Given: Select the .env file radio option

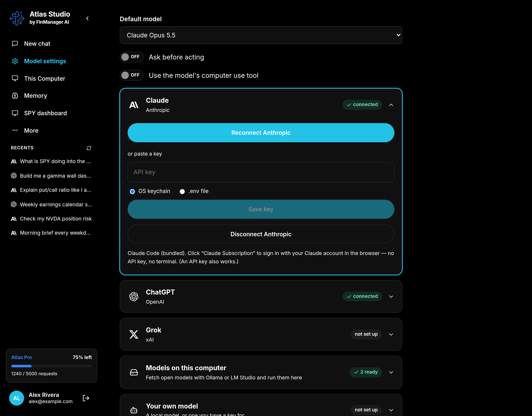Looking at the screenshot, I should pyautogui.click(x=182, y=191).
